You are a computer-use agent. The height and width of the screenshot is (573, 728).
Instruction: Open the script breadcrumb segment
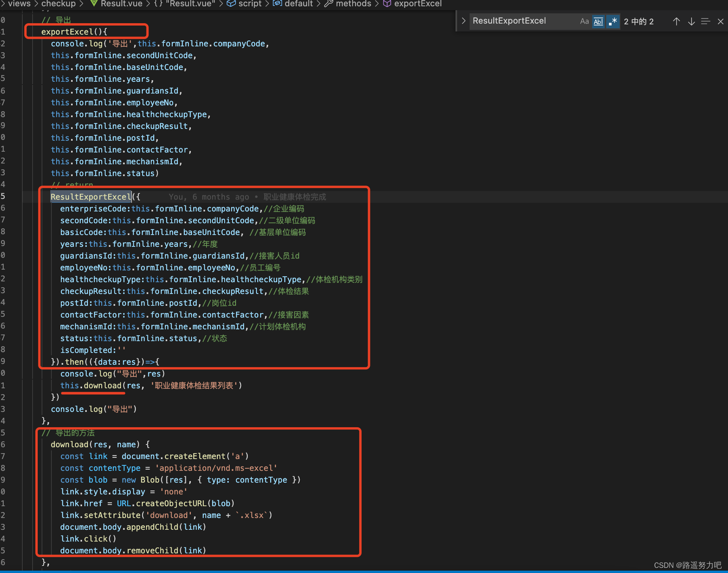point(250,4)
